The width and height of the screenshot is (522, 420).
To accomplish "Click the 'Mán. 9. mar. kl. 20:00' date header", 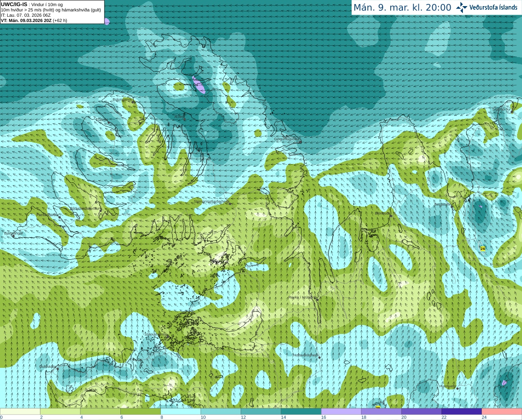I will [403, 8].
